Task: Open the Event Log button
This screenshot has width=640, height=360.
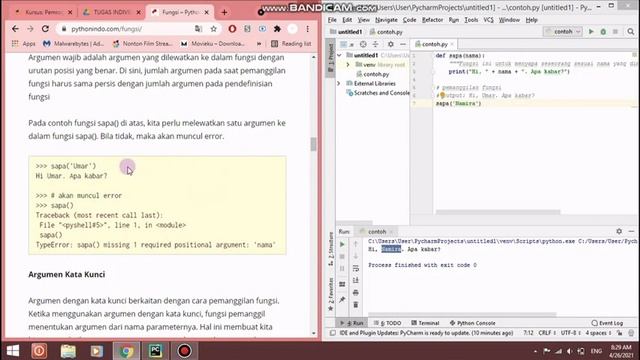Action: pos(607,323)
